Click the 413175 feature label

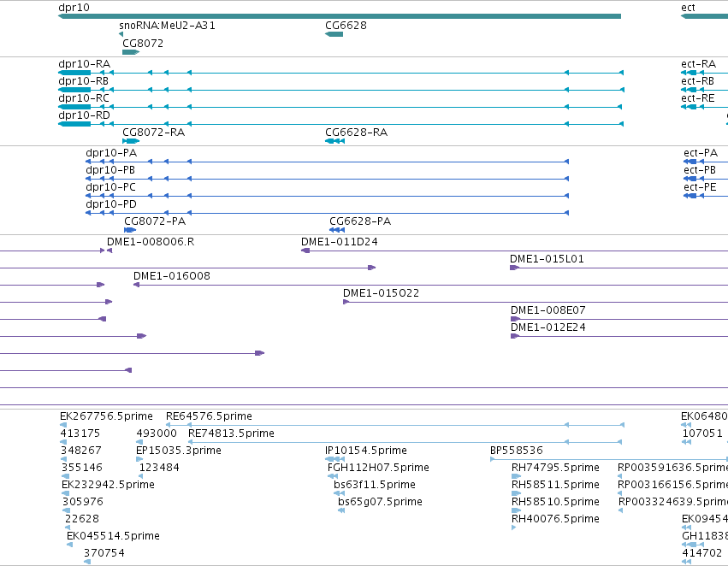coord(80,433)
